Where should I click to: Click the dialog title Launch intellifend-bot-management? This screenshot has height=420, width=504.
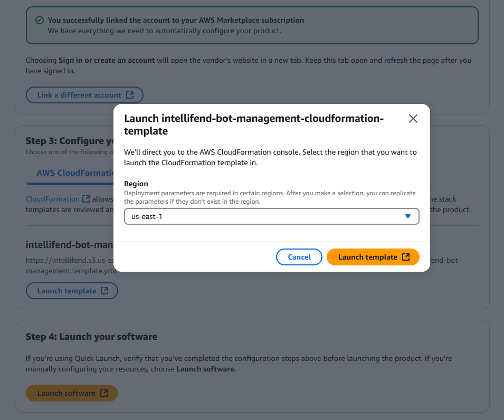pyautogui.click(x=254, y=125)
